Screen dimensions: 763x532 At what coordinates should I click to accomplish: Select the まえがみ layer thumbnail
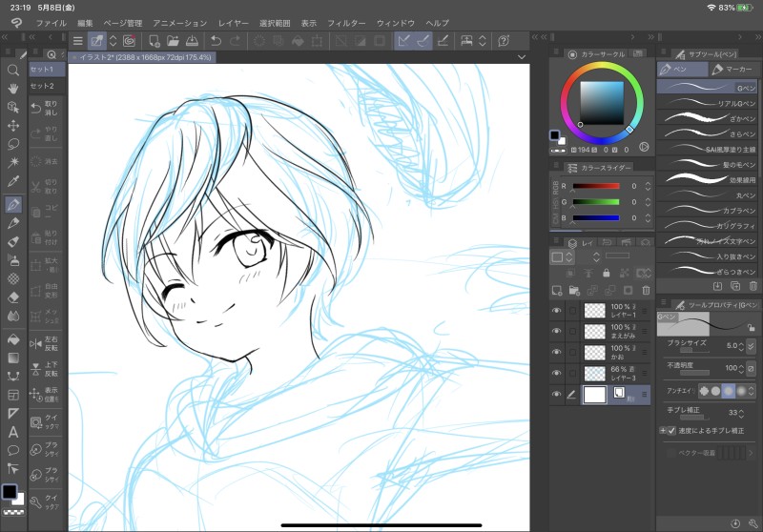pos(594,331)
